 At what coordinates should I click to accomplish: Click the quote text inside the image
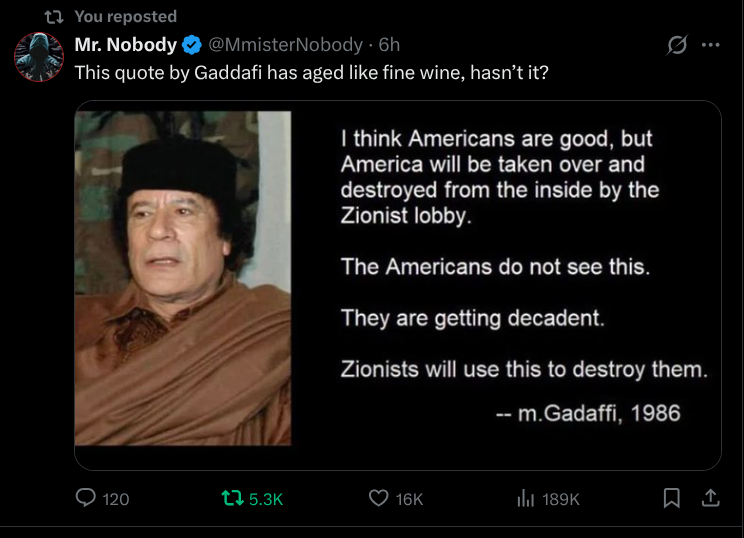(500, 176)
